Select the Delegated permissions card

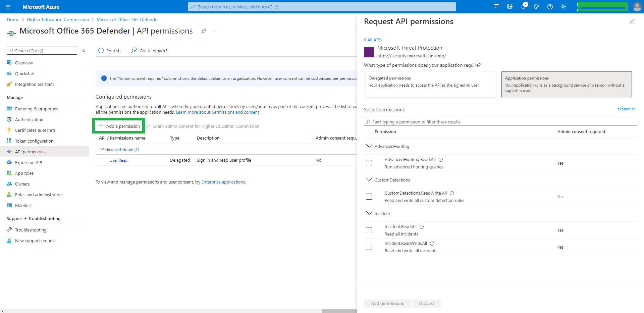click(431, 84)
